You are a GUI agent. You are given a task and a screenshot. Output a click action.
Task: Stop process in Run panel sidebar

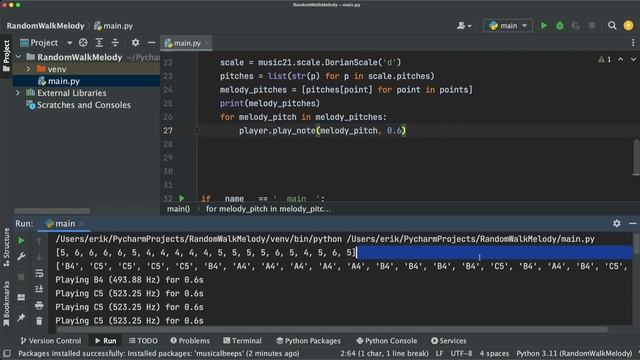point(21,277)
